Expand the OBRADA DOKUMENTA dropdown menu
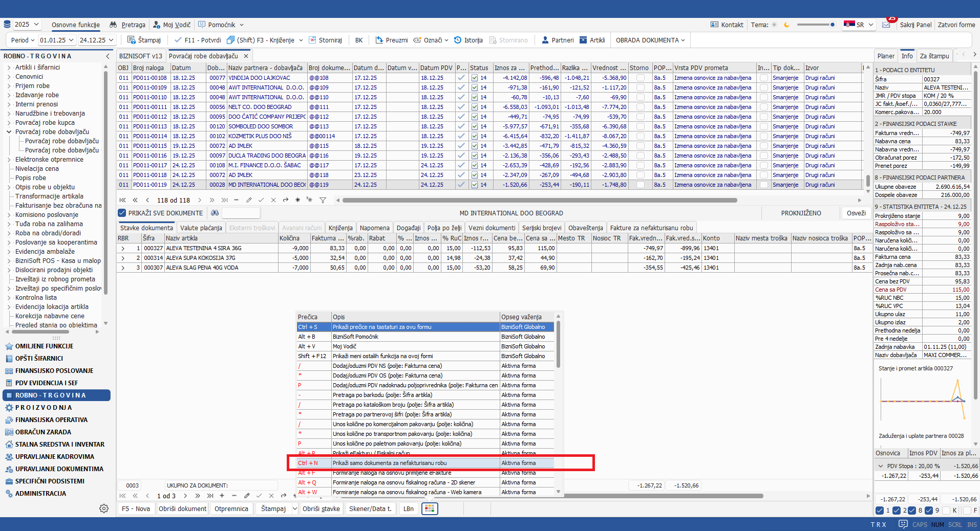The width and height of the screenshot is (980, 531). (x=650, y=40)
